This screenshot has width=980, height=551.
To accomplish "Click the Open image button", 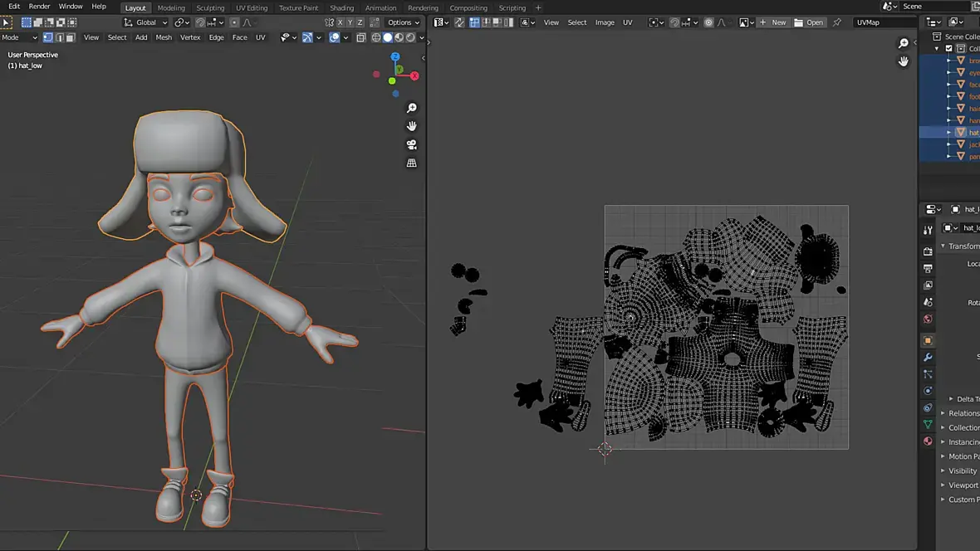I will pyautogui.click(x=809, y=22).
